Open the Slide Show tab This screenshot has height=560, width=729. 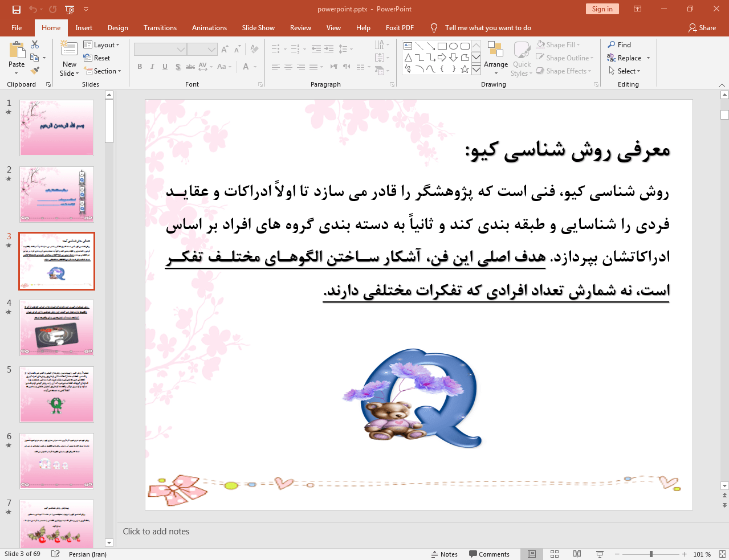click(x=258, y=28)
